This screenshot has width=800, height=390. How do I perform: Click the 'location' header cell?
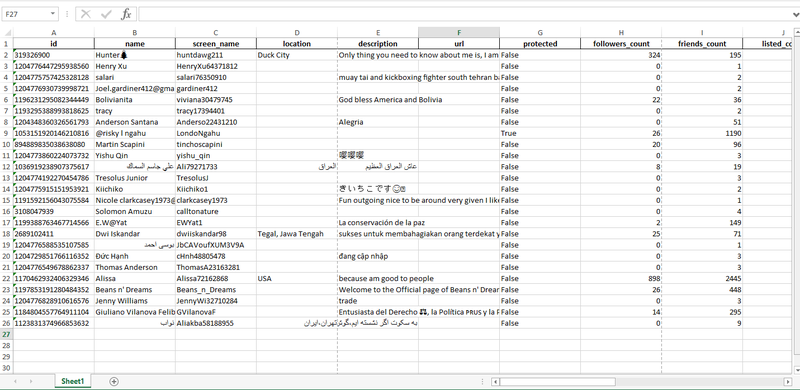pos(297,44)
